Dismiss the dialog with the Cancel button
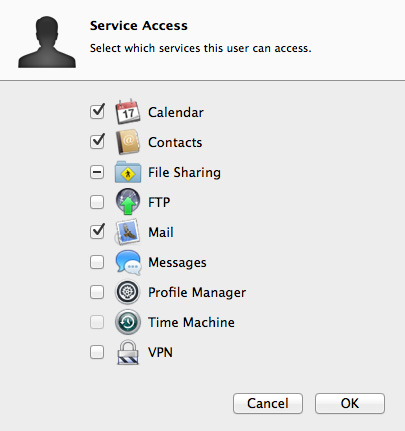Image resolution: width=405 pixels, height=431 pixels. pos(268,403)
